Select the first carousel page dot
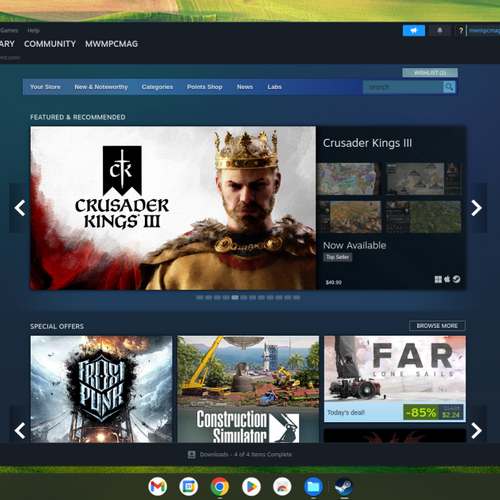 pos(200,297)
